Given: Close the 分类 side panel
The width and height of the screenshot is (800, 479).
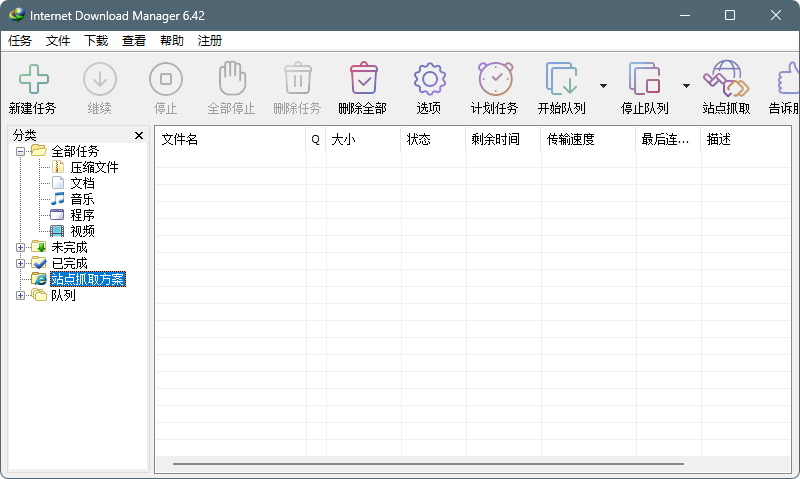Looking at the screenshot, I should 139,135.
